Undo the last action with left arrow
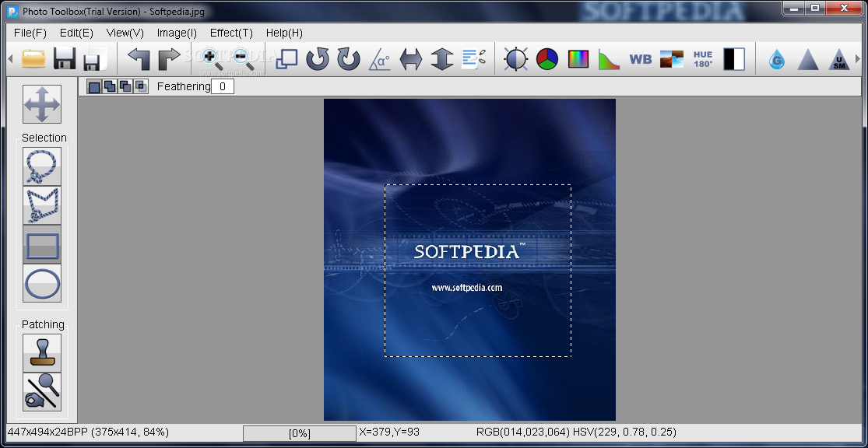Screen dimensions: 868x448 [x=139, y=58]
